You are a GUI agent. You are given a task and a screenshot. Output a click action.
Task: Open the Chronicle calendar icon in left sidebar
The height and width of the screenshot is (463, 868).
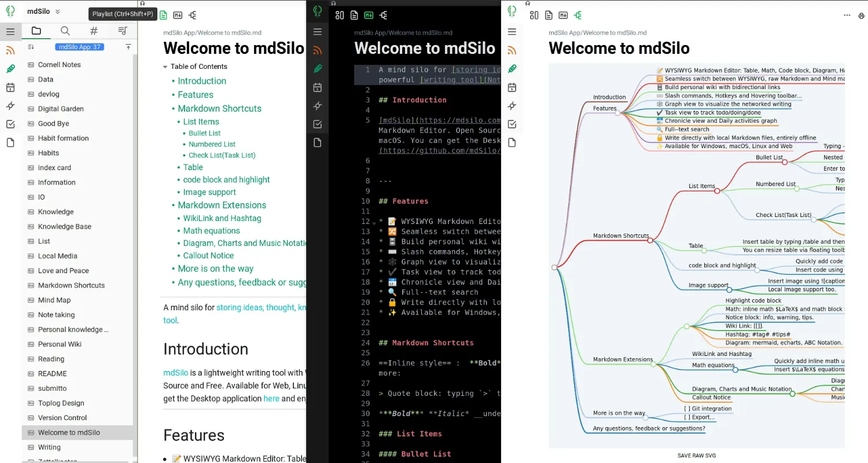point(10,87)
